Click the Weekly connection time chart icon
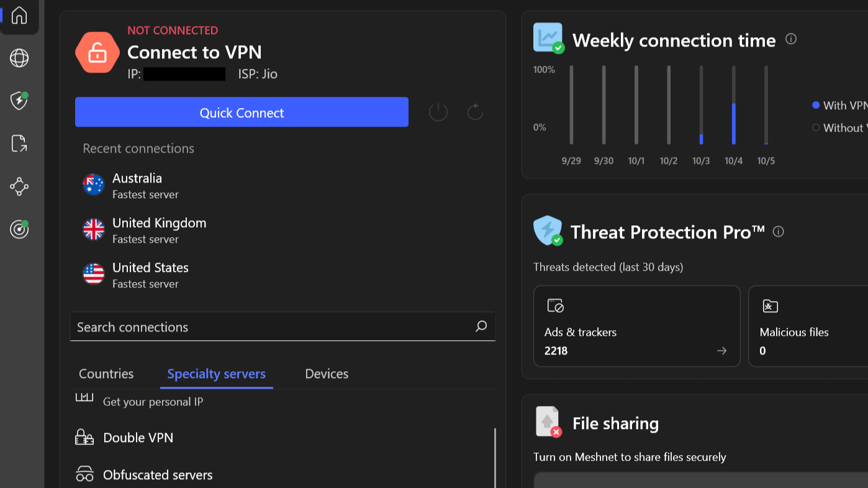 [548, 38]
